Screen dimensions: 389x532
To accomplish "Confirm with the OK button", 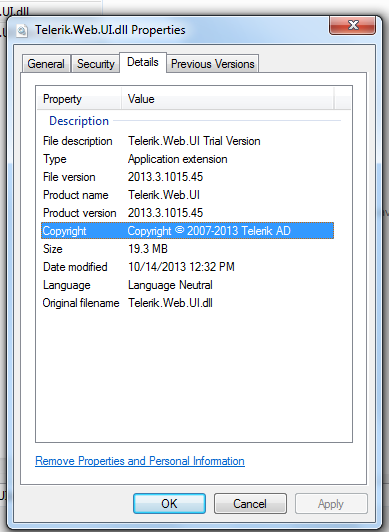I will 169,504.
